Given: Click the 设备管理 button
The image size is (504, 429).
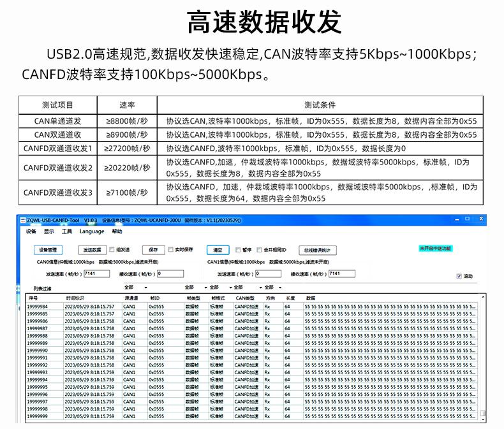Looking at the screenshot, I should (x=48, y=249).
